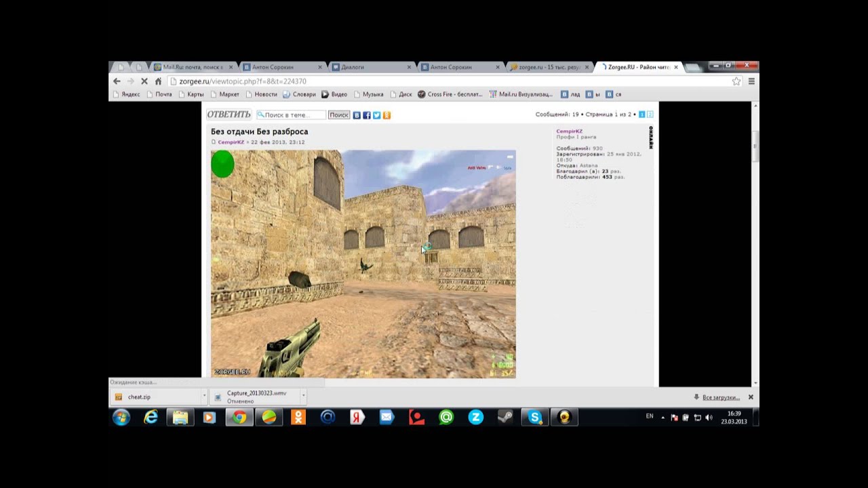This screenshot has width=868, height=488.
Task: Open the Chrome menu button
Action: [751, 81]
